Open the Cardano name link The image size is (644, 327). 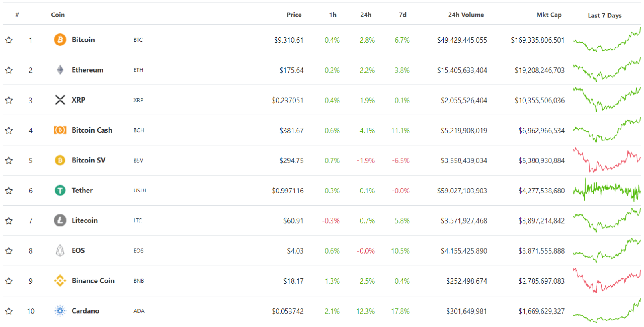point(86,311)
